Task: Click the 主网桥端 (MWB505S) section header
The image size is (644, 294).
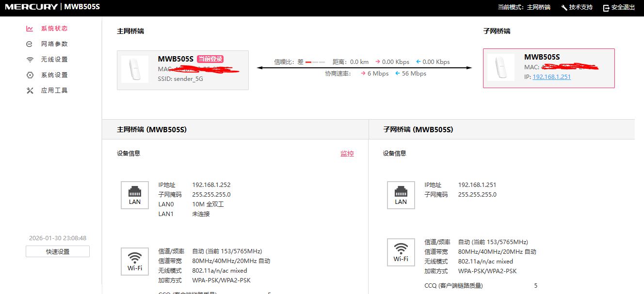Action: click(x=152, y=130)
